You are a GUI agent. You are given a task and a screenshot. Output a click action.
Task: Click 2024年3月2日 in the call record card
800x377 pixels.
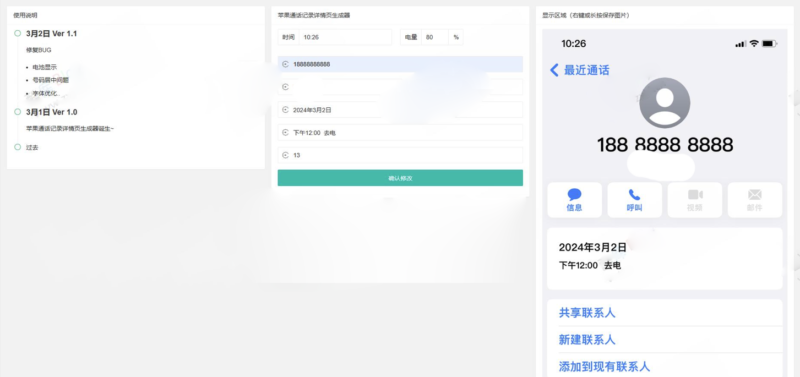coord(592,248)
